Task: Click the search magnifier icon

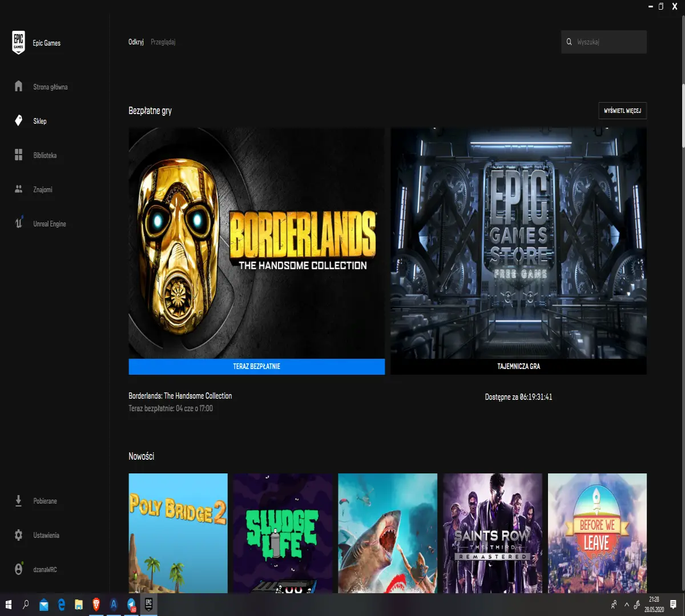Action: coord(569,42)
